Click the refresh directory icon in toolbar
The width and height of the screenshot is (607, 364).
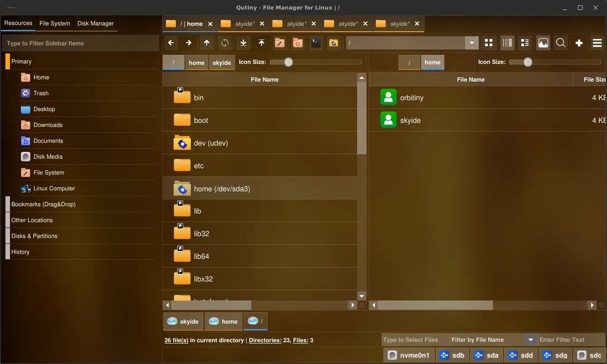coord(225,43)
